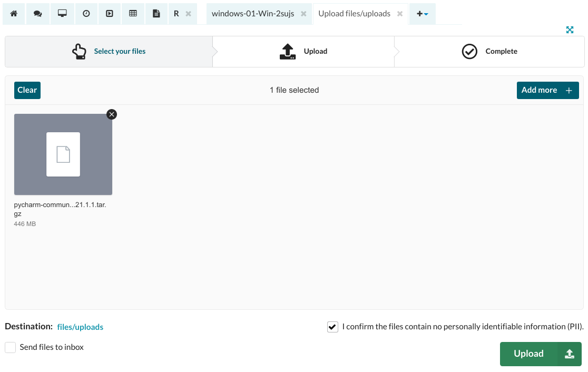
Task: Open the plus new-tab dropdown
Action: point(422,14)
